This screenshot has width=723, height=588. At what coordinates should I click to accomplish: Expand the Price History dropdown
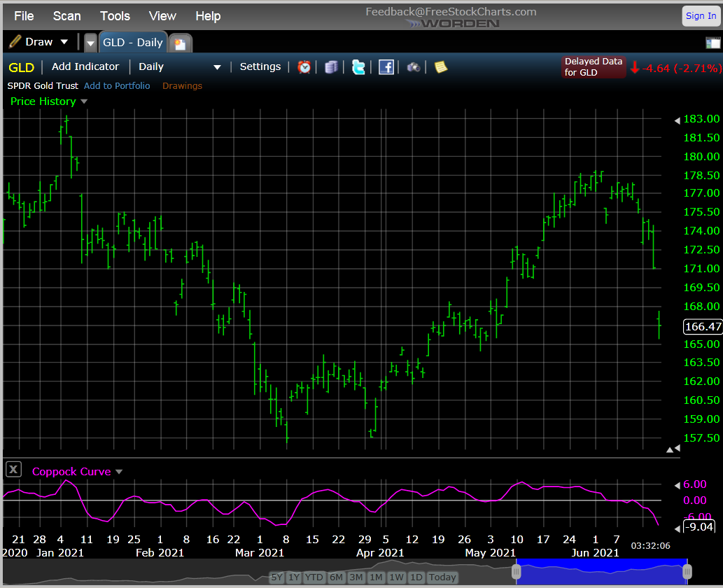pos(83,101)
